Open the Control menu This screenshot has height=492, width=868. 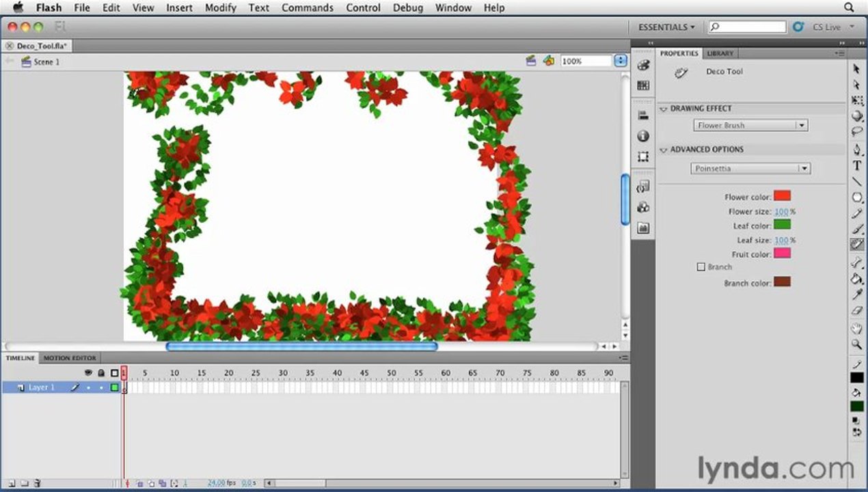(x=363, y=8)
